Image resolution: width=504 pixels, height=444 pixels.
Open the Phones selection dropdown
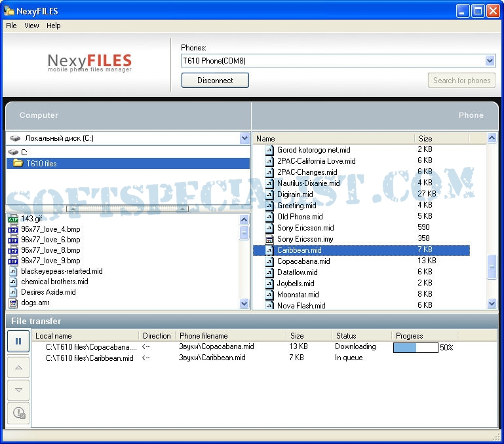[x=490, y=61]
